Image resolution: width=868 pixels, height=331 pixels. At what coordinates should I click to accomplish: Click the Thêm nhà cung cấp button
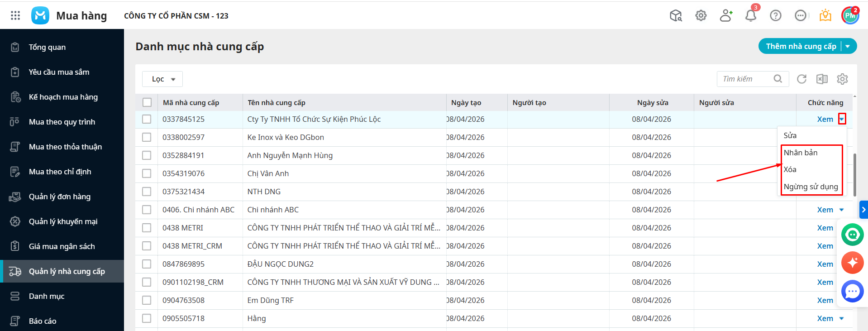[x=800, y=46]
